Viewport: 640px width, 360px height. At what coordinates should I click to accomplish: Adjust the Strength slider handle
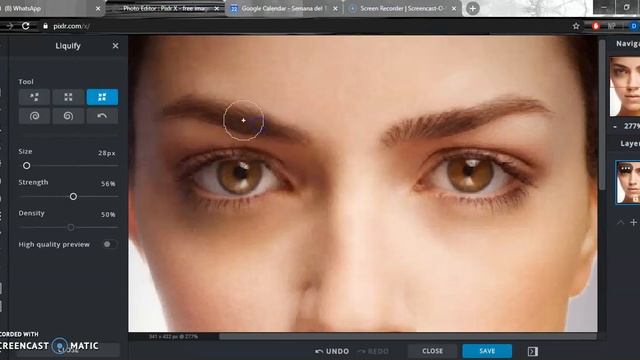pos(73,197)
